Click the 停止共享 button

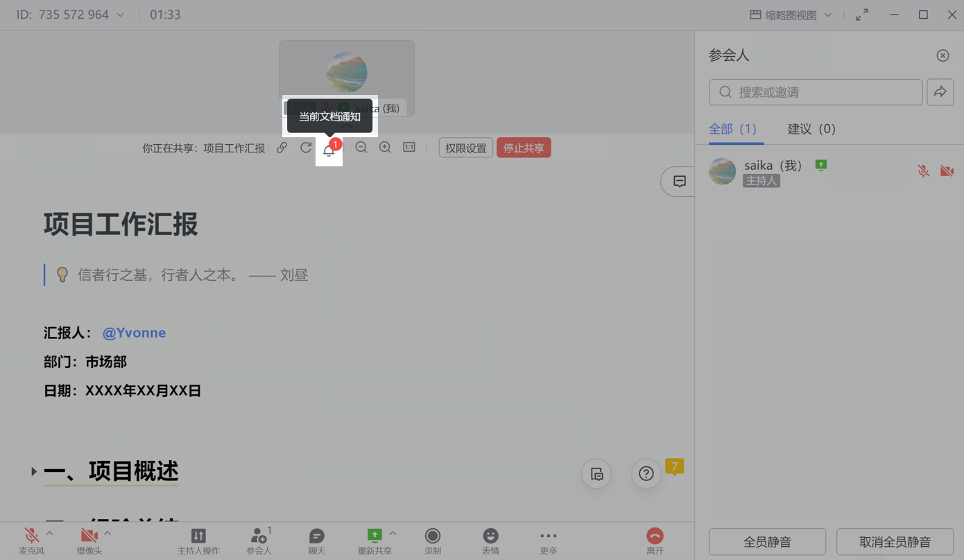[524, 148]
